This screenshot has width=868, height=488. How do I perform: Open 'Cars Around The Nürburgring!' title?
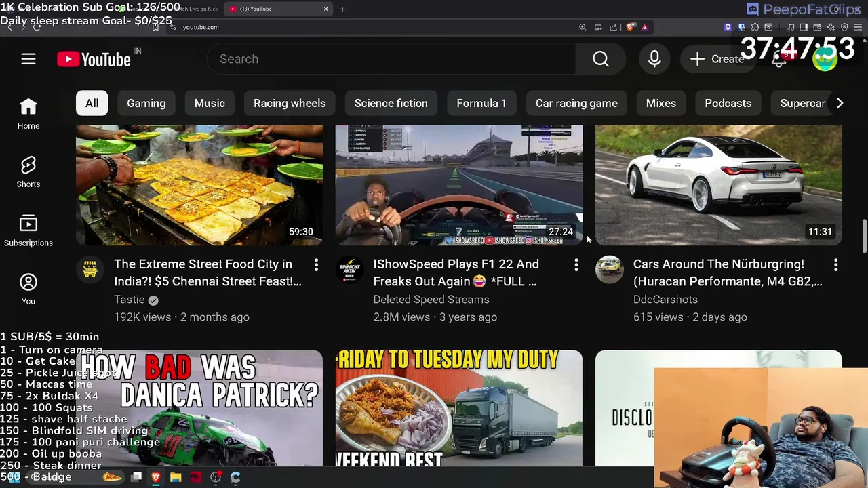click(728, 272)
